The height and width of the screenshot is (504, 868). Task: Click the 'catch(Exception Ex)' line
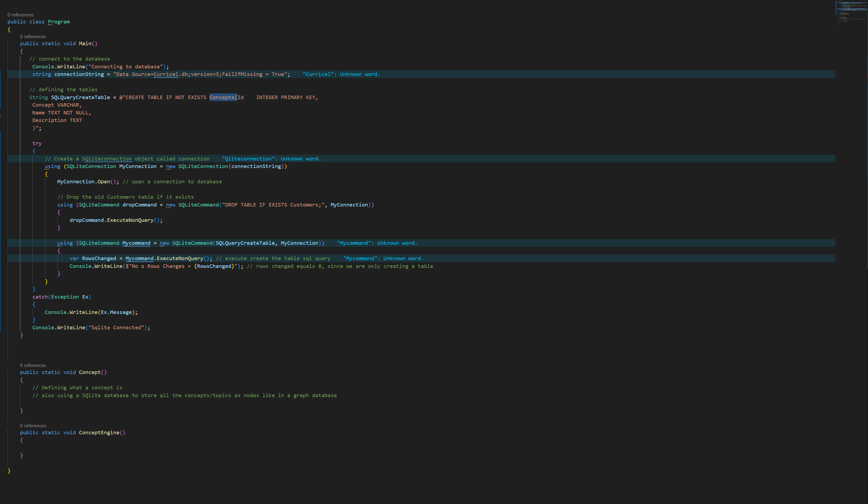point(62,297)
